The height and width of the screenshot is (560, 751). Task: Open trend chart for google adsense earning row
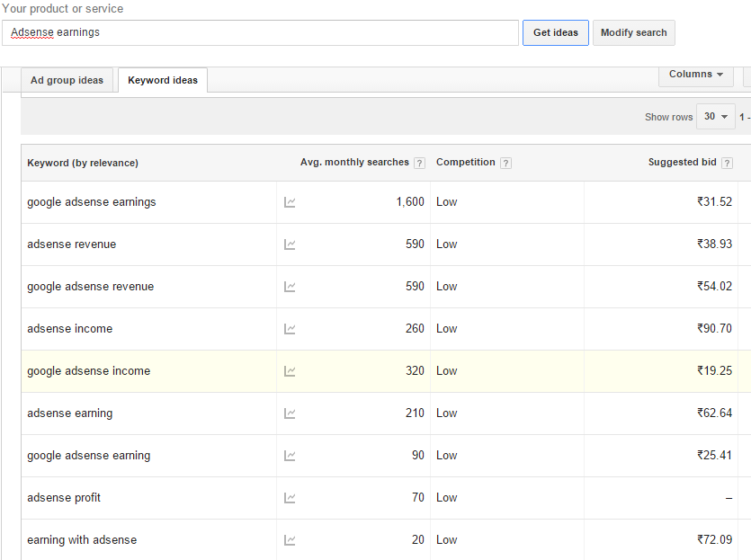click(290, 455)
